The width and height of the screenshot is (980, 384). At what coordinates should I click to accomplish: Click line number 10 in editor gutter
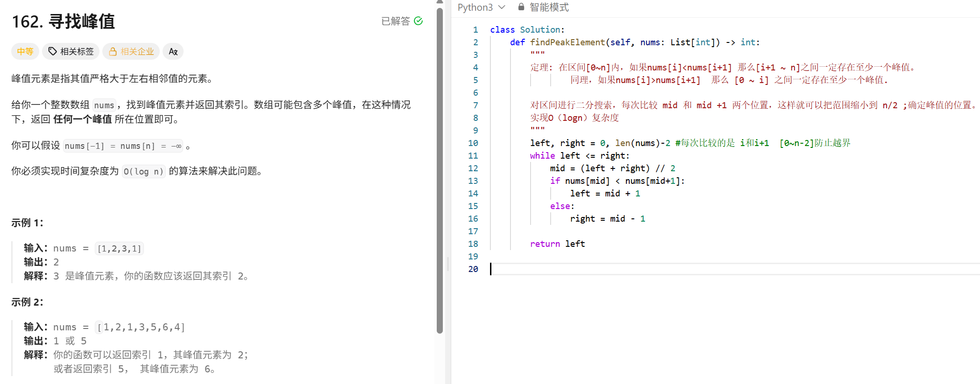[473, 143]
